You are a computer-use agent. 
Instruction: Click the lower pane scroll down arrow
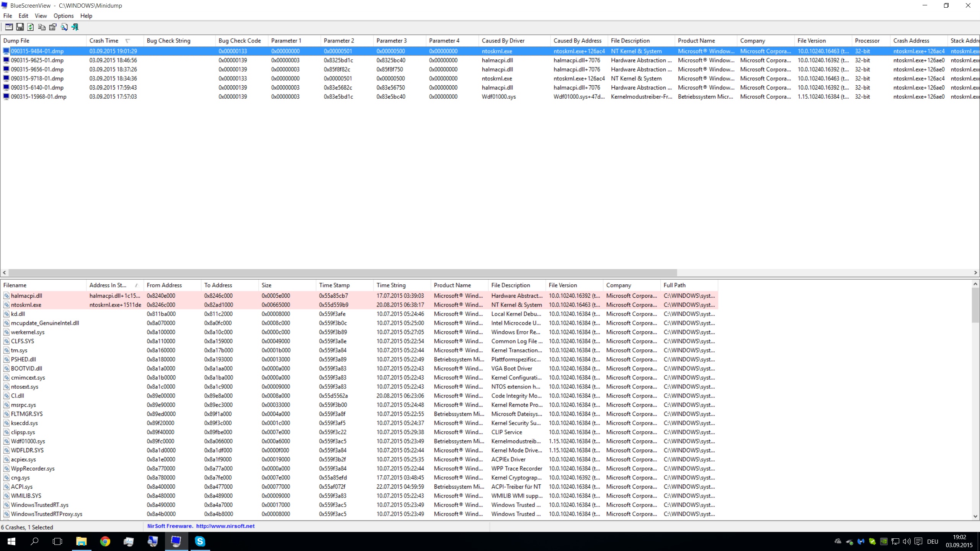(975, 516)
